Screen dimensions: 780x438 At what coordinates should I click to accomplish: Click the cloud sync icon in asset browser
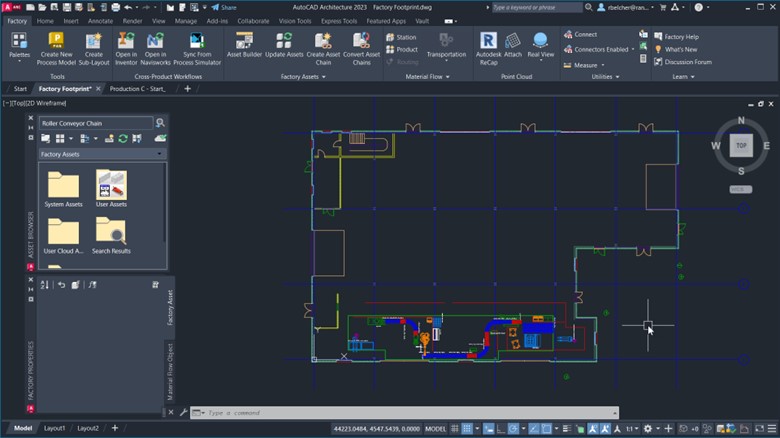(x=160, y=138)
